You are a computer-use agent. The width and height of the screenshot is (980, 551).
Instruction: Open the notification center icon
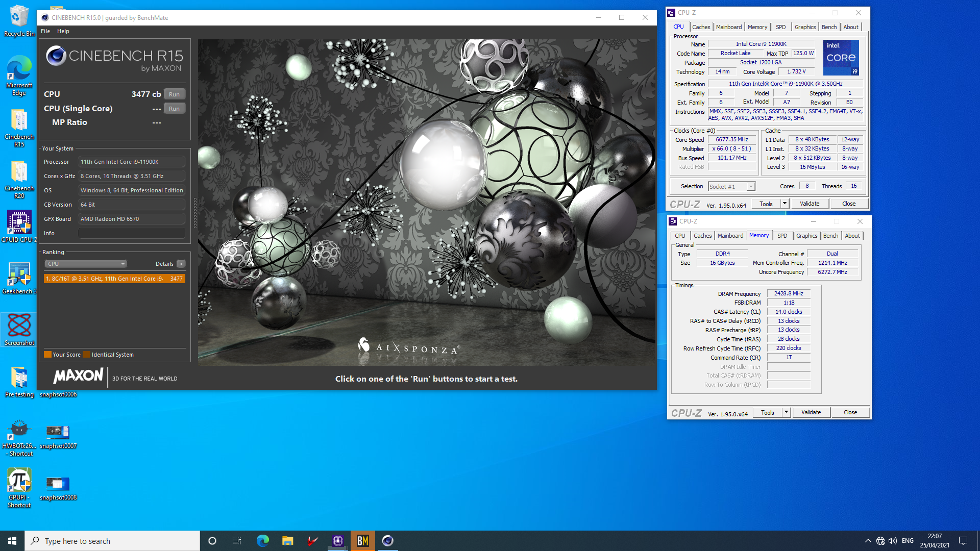(963, 541)
